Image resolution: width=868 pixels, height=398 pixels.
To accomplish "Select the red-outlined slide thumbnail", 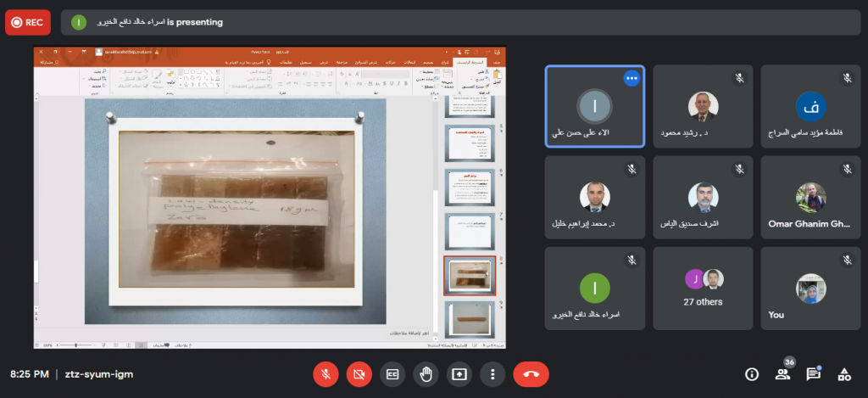I will tap(470, 276).
